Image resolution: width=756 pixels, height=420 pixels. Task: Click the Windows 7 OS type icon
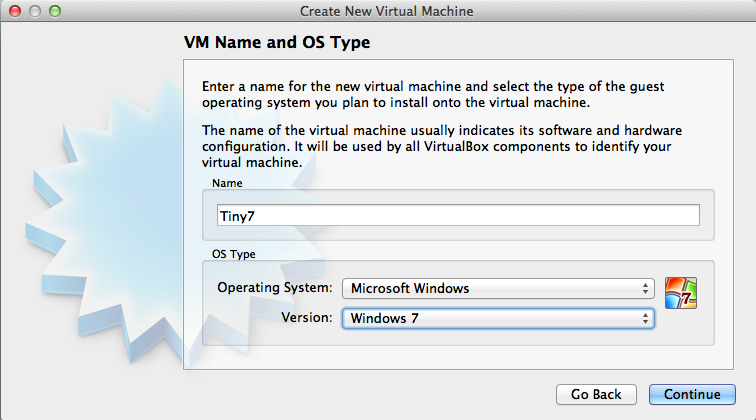680,293
